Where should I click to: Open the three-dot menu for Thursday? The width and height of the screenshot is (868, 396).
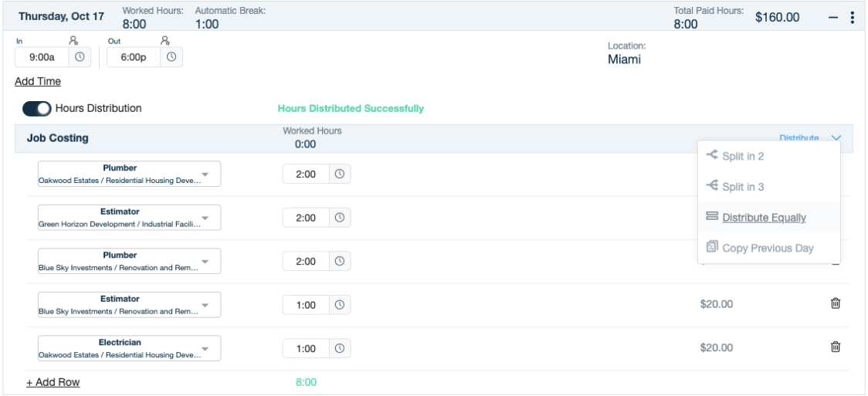tap(852, 18)
